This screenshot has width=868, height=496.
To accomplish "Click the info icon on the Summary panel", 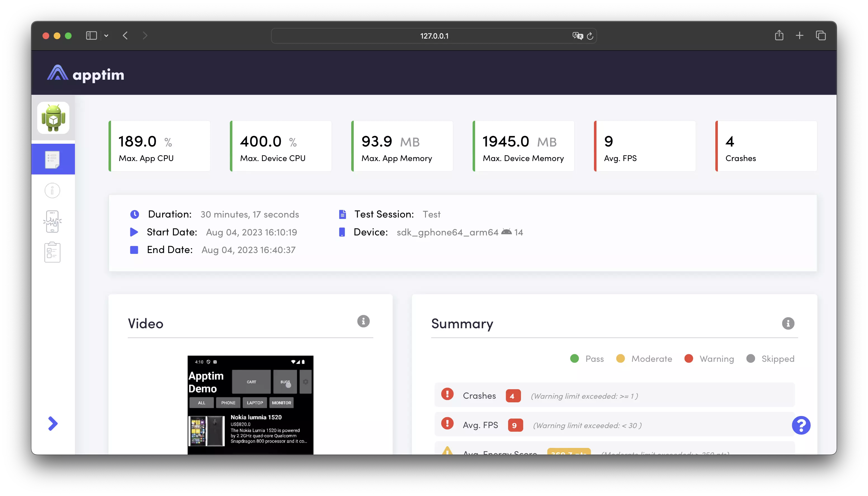I will pos(788,323).
